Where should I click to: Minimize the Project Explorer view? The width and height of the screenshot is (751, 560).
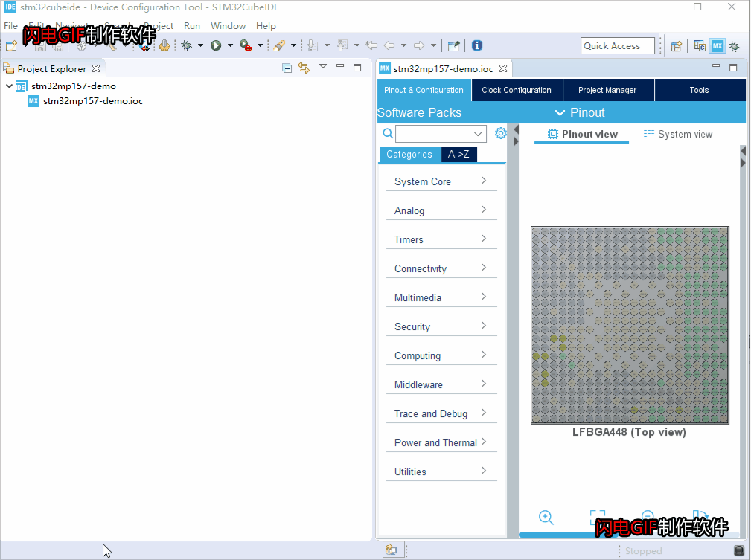tap(340, 65)
